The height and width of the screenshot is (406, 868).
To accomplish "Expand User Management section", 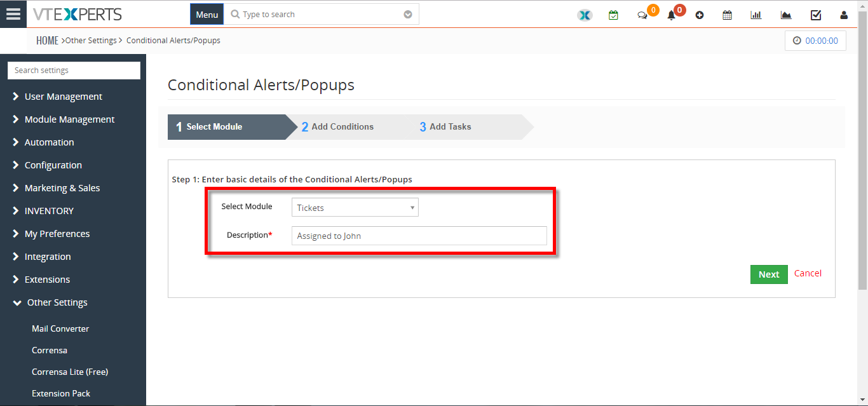I will coord(64,97).
